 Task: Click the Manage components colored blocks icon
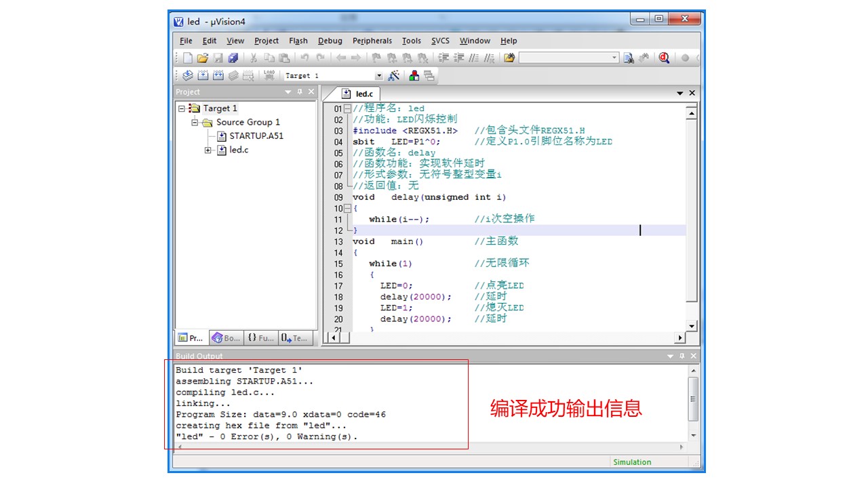pos(414,76)
